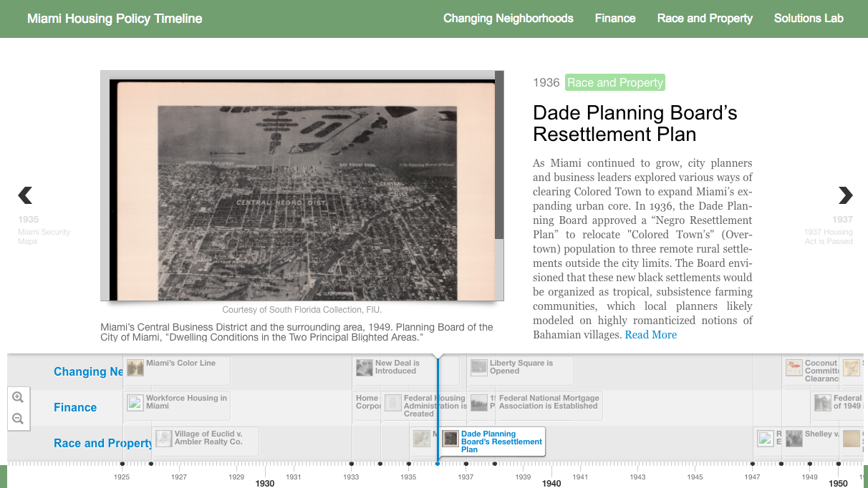Open Race and Property nav item
The width and height of the screenshot is (868, 488).
705,19
